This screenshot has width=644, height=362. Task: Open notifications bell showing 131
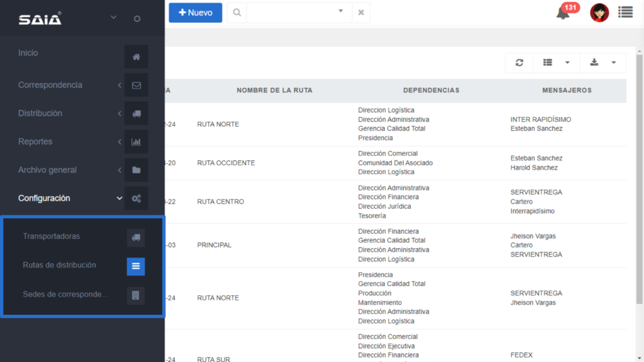[563, 13]
